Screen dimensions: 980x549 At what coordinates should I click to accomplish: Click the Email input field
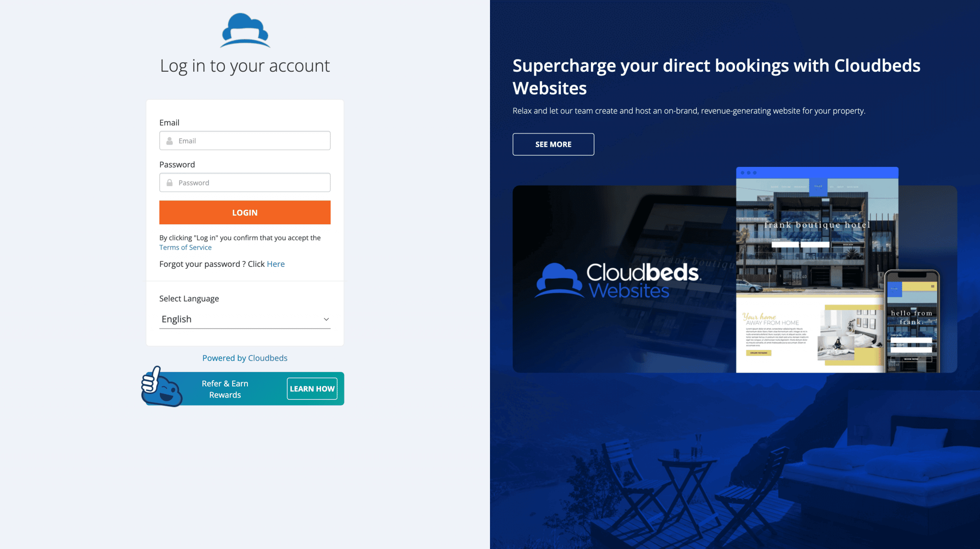(x=245, y=141)
